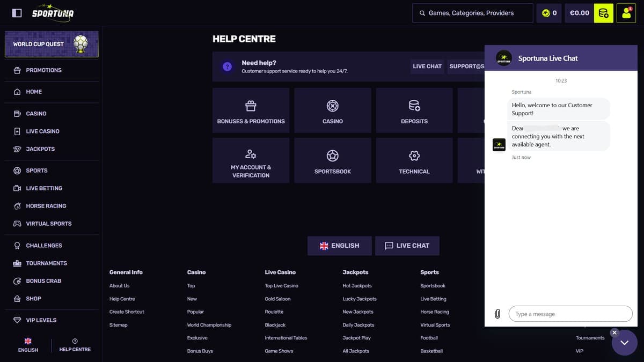
Task: Open the Bonuses & Promotions help tile
Action: (x=251, y=110)
